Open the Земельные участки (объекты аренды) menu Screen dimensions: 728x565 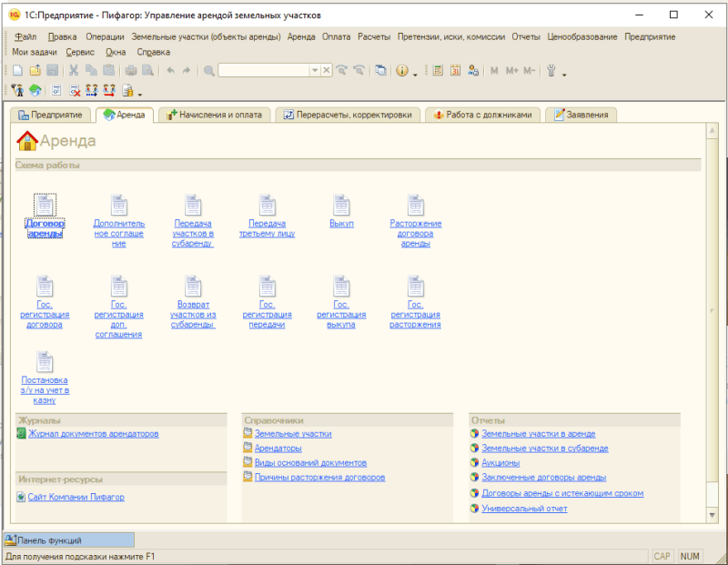click(x=207, y=36)
